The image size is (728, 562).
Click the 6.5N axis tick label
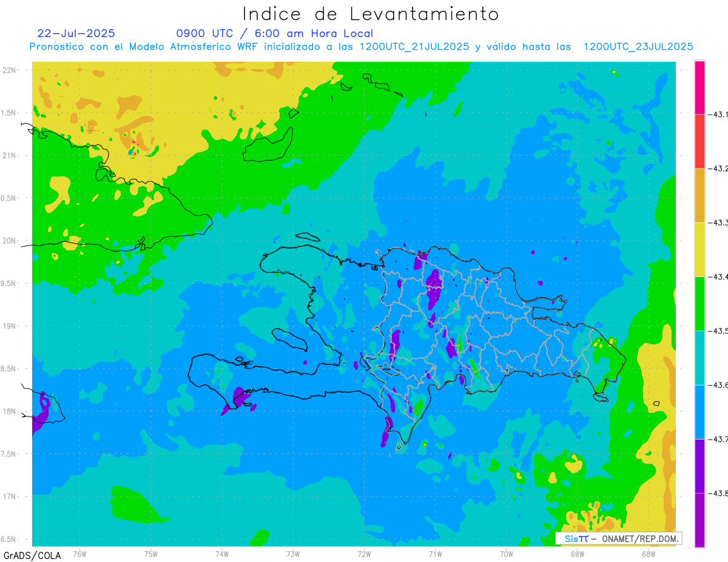coord(9,539)
